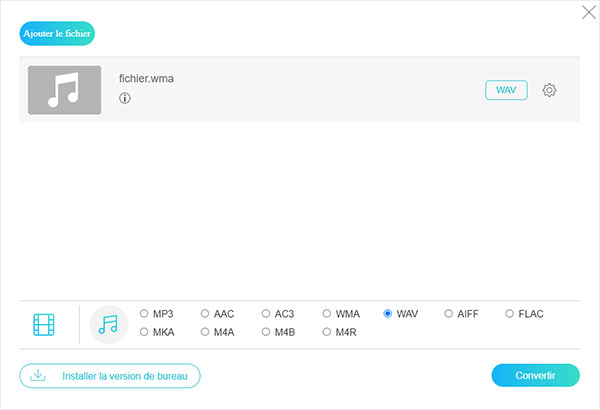
Task: Click the Convertir button
Action: click(535, 375)
